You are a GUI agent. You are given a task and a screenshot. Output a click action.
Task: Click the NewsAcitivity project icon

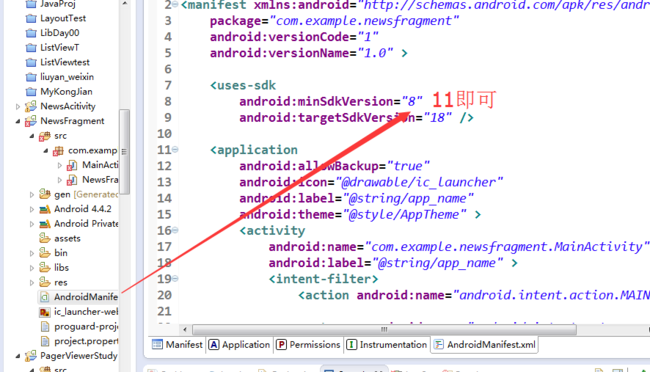tap(31, 107)
